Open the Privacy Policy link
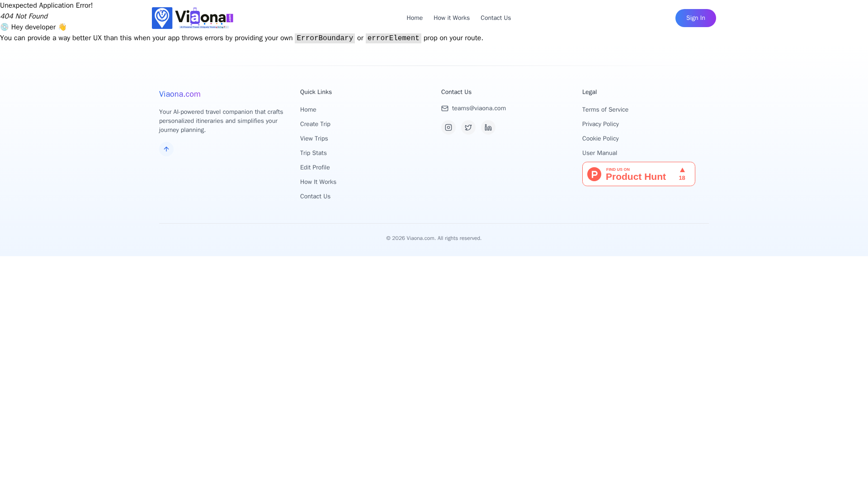The image size is (868, 488). tap(600, 124)
